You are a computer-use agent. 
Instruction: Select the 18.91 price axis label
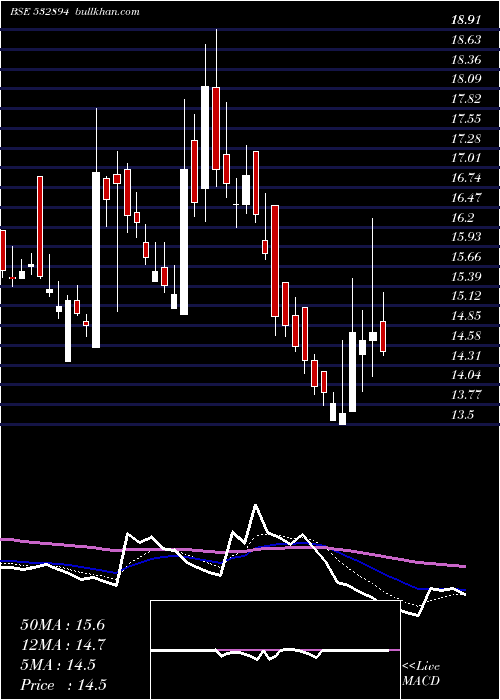(466, 20)
